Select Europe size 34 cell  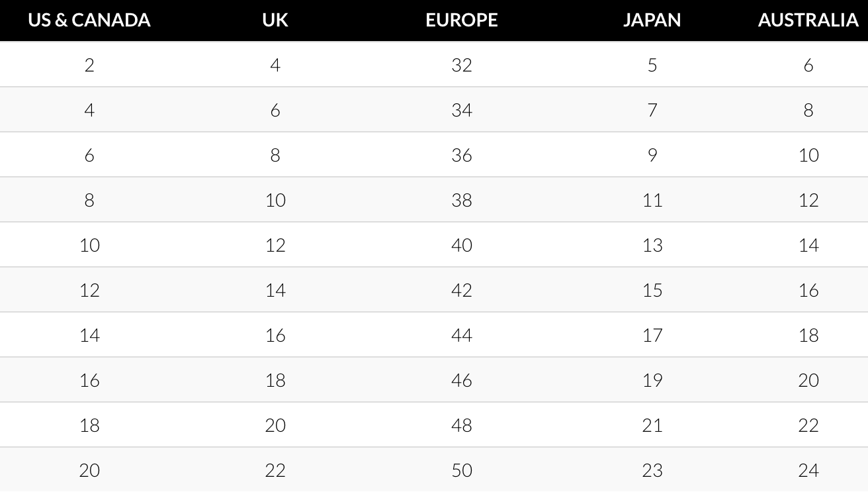click(462, 110)
